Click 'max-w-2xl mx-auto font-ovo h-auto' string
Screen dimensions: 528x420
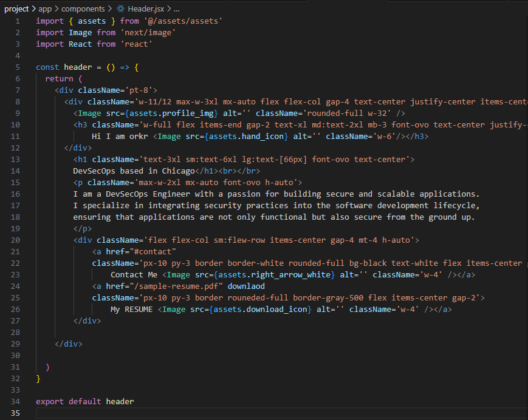click(x=216, y=182)
